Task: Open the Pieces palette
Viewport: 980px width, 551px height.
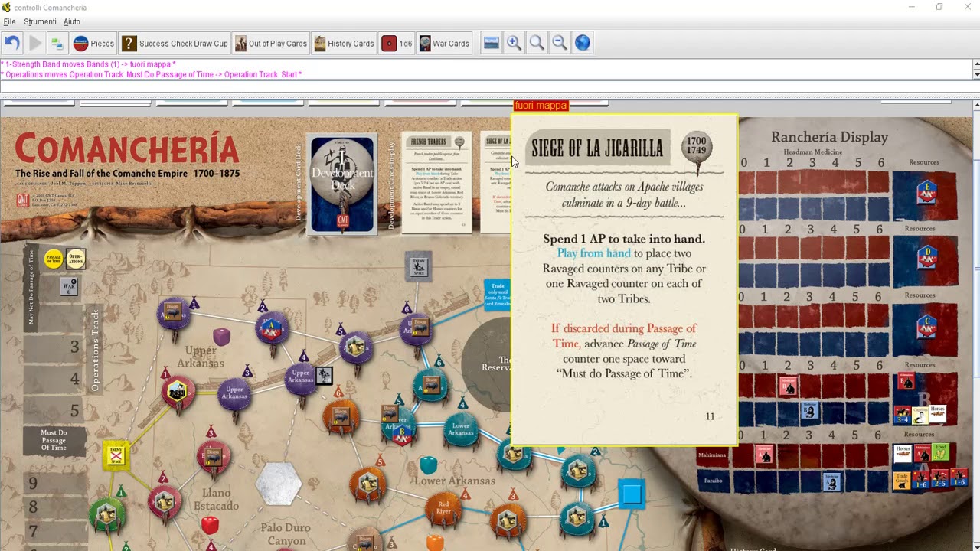Action: pyautogui.click(x=94, y=44)
